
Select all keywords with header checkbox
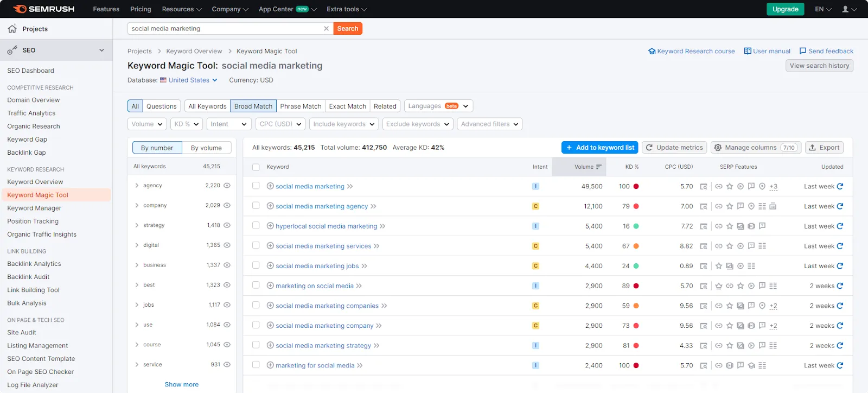click(x=256, y=167)
